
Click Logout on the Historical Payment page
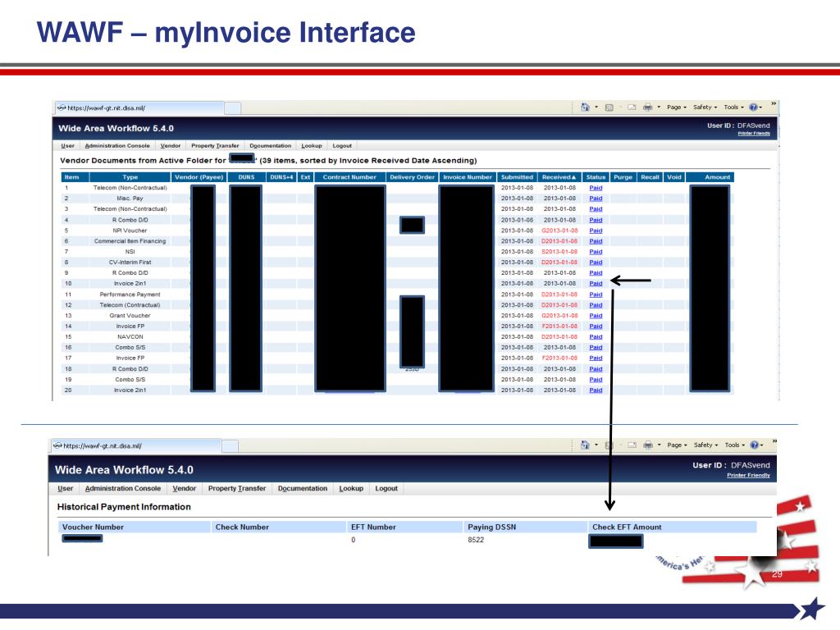[386, 489]
